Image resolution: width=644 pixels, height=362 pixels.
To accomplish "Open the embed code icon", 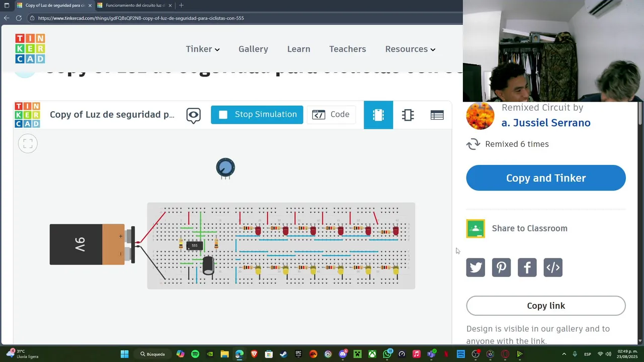I will pos(553,267).
